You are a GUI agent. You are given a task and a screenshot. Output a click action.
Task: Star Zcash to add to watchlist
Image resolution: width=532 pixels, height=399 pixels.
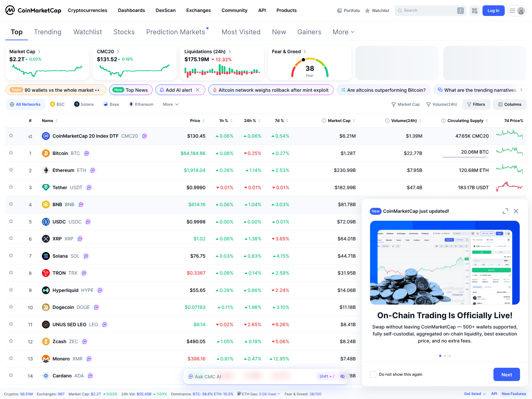[11, 341]
